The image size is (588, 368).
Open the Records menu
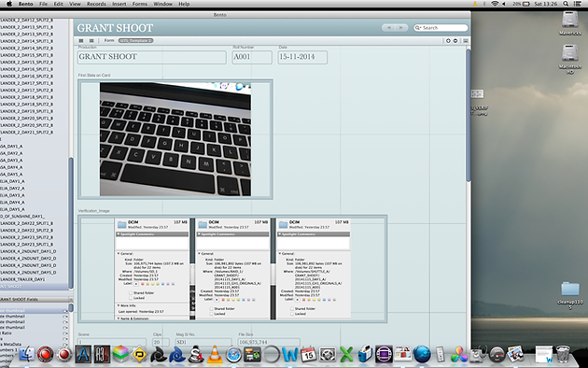tap(96, 4)
